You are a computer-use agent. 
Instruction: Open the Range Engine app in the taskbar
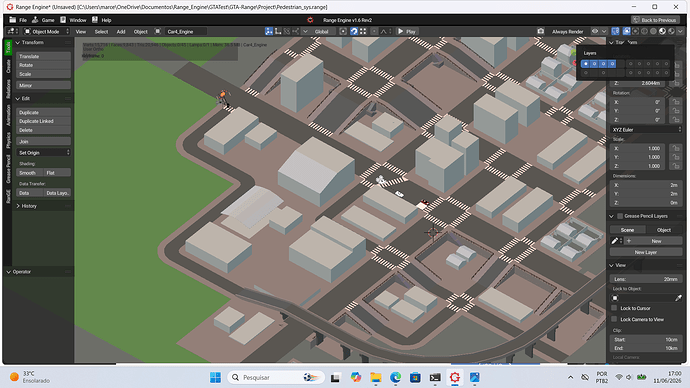[455, 377]
